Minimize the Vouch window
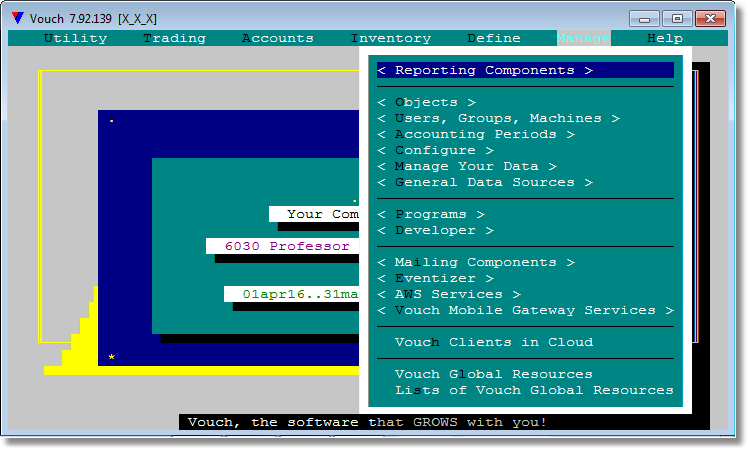The image size is (748, 450). pyautogui.click(x=644, y=19)
